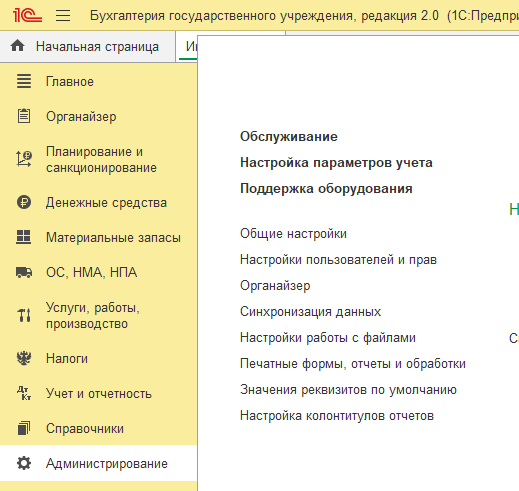The width and height of the screenshot is (519, 491).
Task: Open Учет и отчетность section
Action: tap(98, 393)
